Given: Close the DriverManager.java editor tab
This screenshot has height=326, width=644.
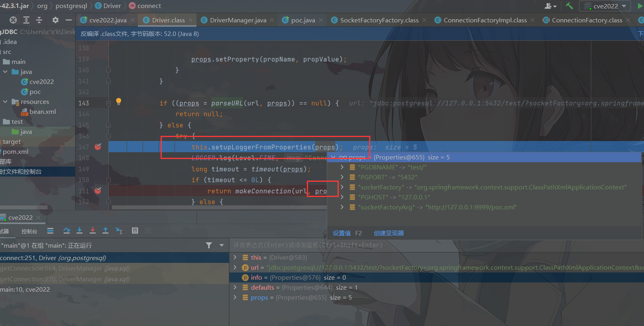Looking at the screenshot, I should [272, 20].
